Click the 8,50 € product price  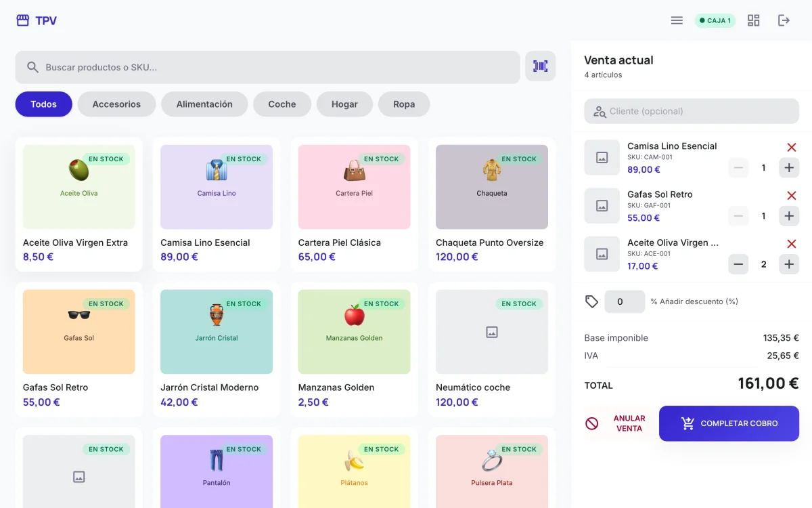coord(38,257)
